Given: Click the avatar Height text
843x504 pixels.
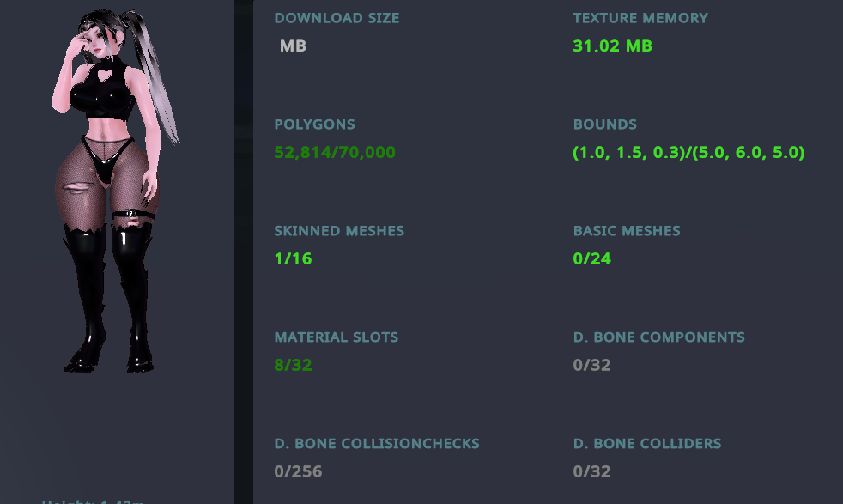Looking at the screenshot, I should pyautogui.click(x=93, y=501).
